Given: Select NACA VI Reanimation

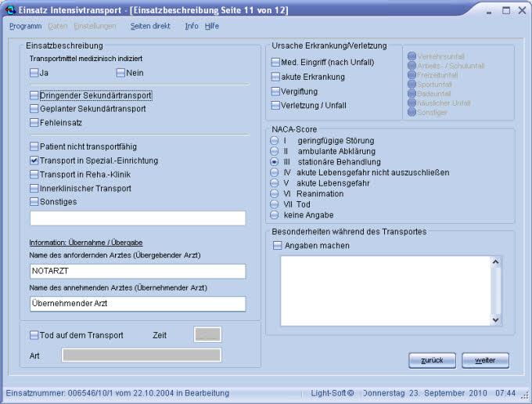Looking at the screenshot, I should point(274,194).
